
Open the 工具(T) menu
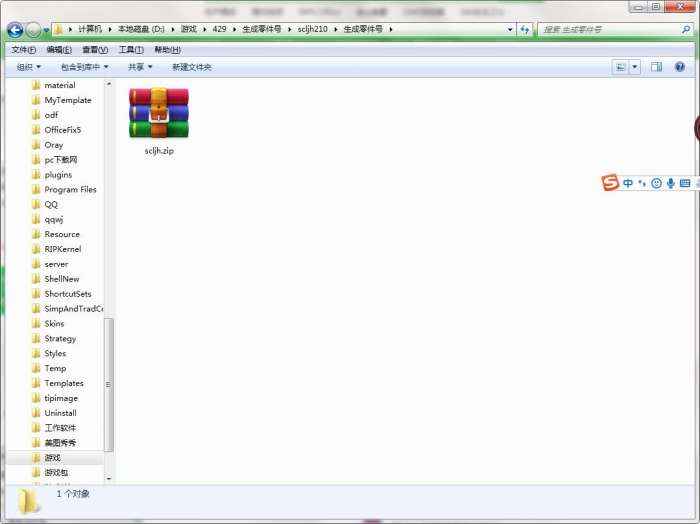tap(131, 50)
